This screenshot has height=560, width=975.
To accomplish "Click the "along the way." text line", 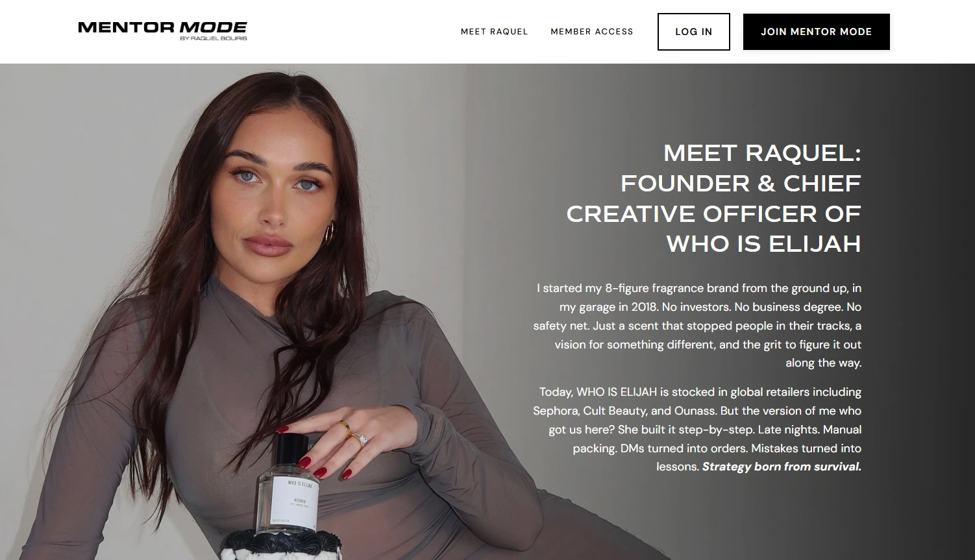I will [x=823, y=363].
